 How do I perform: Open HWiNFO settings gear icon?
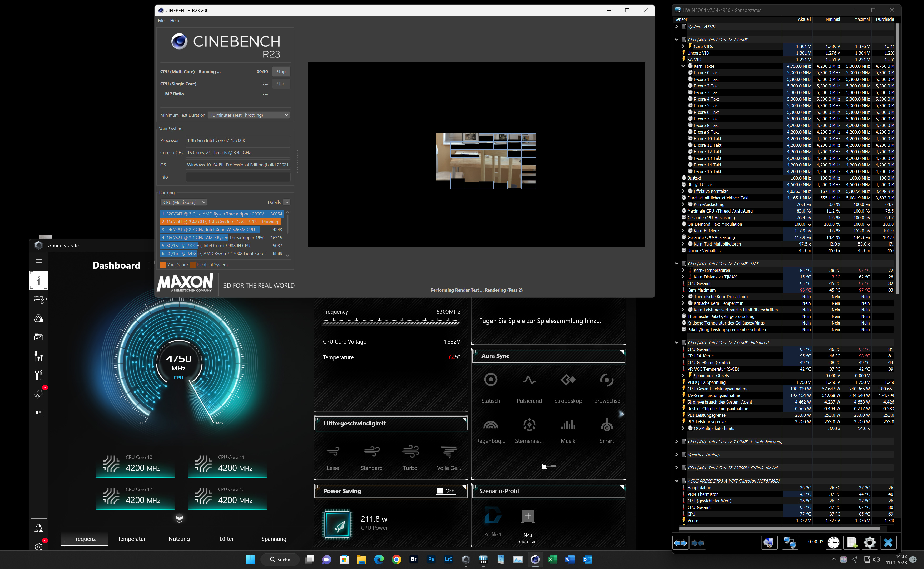click(870, 542)
